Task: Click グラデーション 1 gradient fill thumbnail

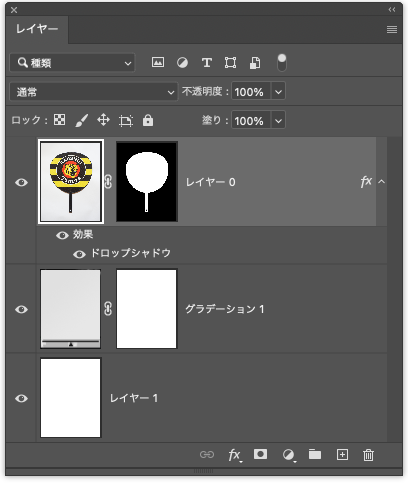Action: (x=70, y=309)
